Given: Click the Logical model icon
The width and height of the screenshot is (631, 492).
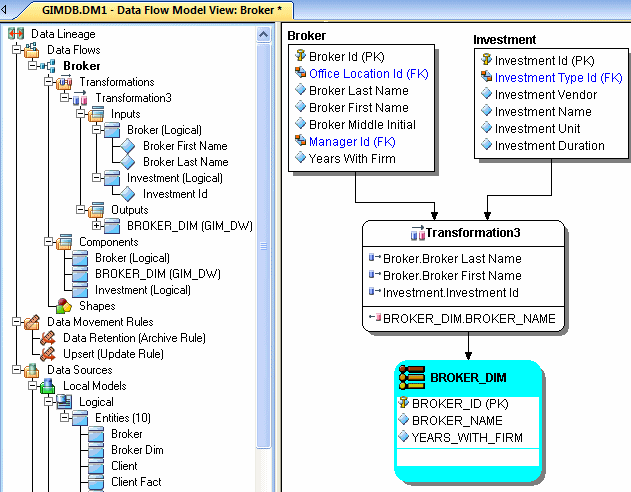Looking at the screenshot, I should point(64,402).
